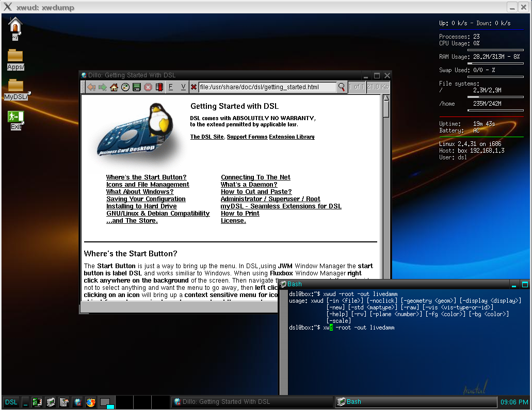The image size is (532, 410).
Task: Follow Saving Your Configuration link
Action: click(x=146, y=199)
